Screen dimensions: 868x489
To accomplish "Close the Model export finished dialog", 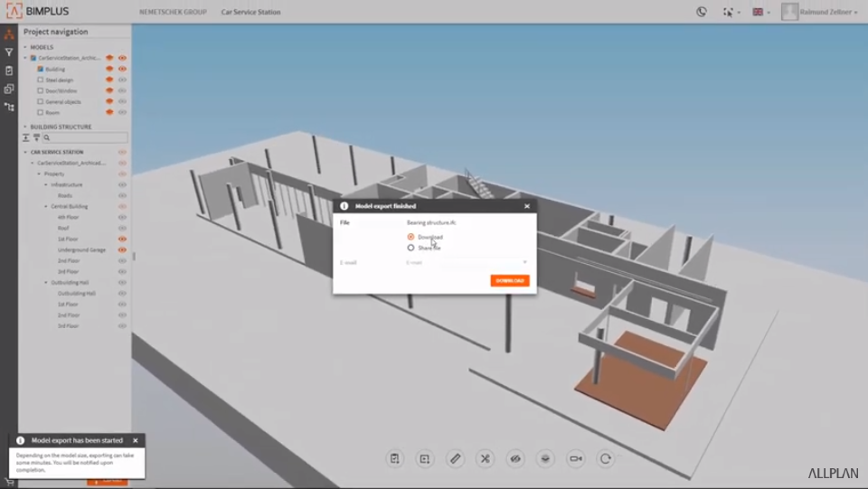I will [x=527, y=206].
